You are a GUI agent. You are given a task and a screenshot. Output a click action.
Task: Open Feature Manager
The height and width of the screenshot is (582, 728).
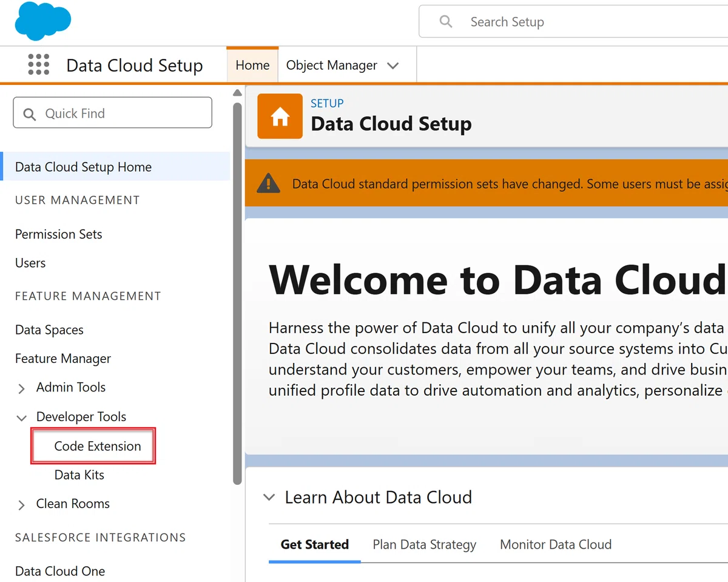coord(63,359)
